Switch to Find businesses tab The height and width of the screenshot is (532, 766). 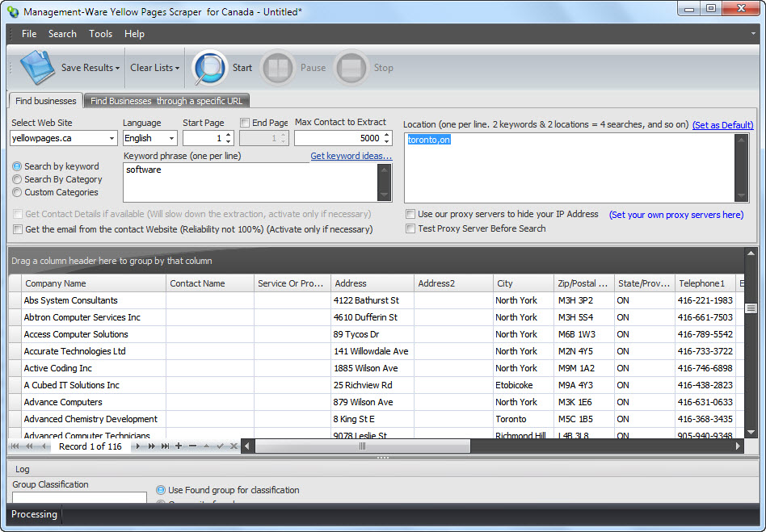click(46, 101)
